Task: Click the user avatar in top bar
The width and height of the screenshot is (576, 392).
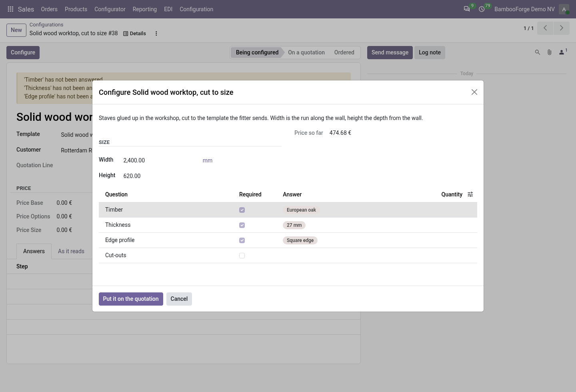Action: [564, 9]
